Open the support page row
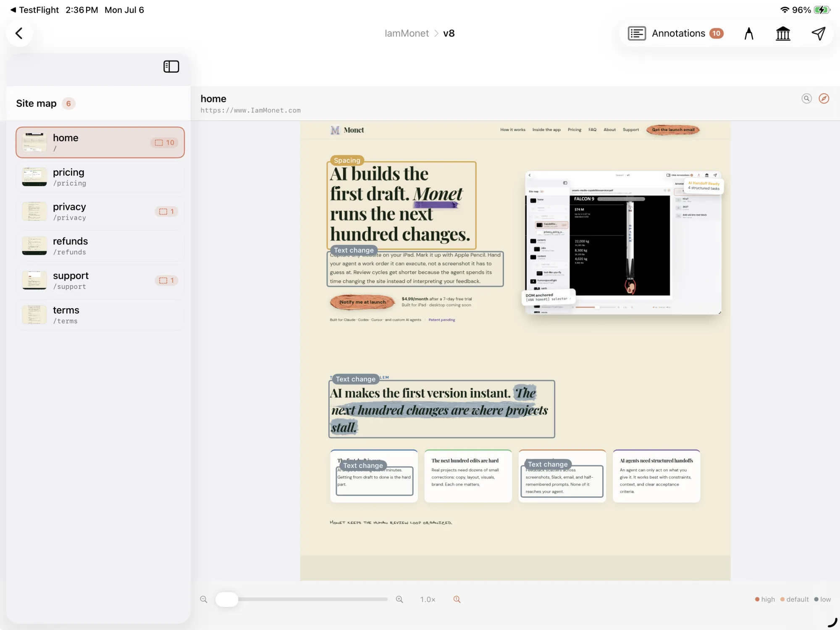This screenshot has height=630, width=840. point(100,280)
